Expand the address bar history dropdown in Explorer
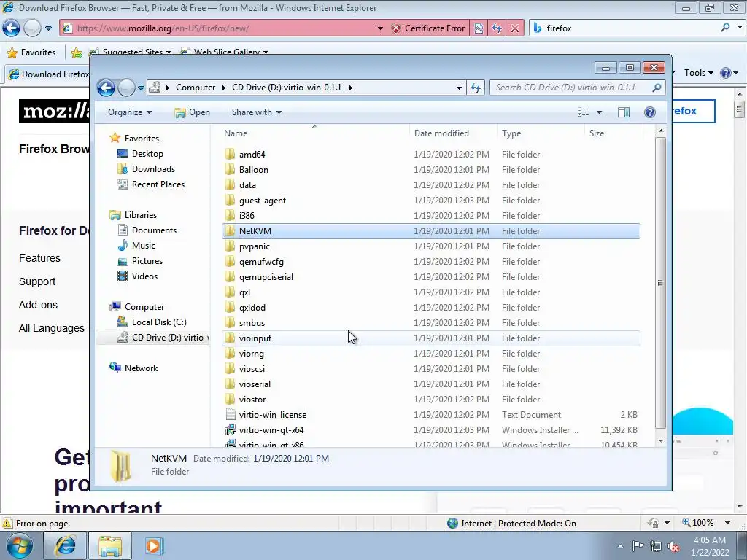 tap(459, 87)
